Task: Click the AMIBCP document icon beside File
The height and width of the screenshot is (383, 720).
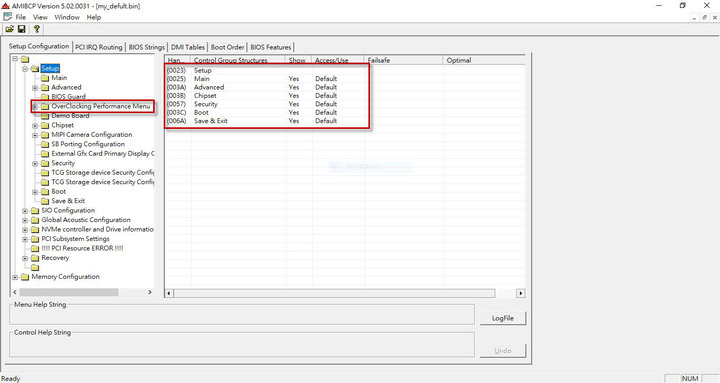Action: pyautogui.click(x=7, y=17)
